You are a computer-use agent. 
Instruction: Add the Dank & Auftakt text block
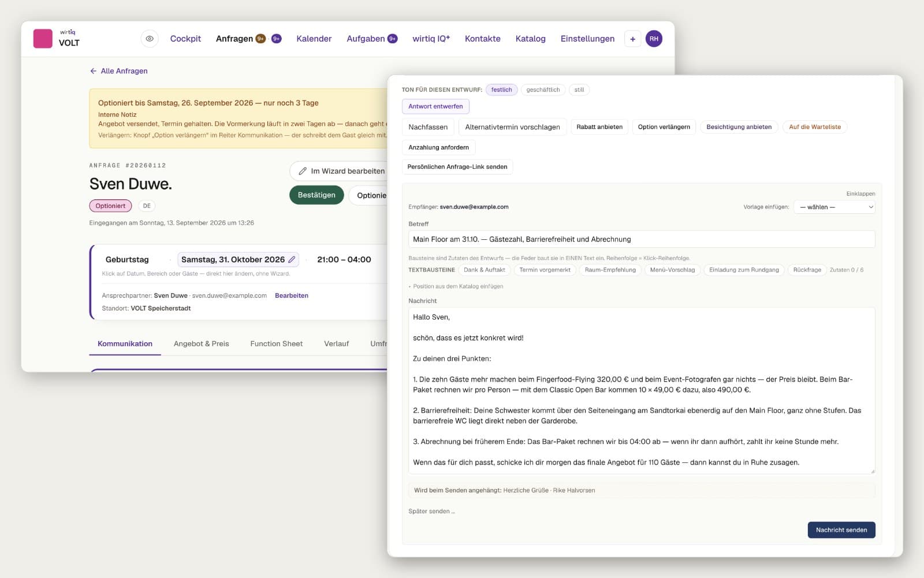484,270
